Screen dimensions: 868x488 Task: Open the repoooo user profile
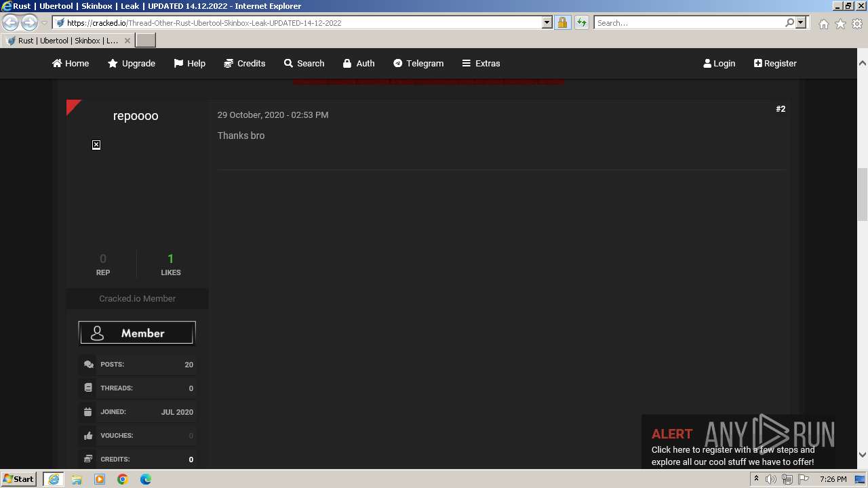[136, 116]
